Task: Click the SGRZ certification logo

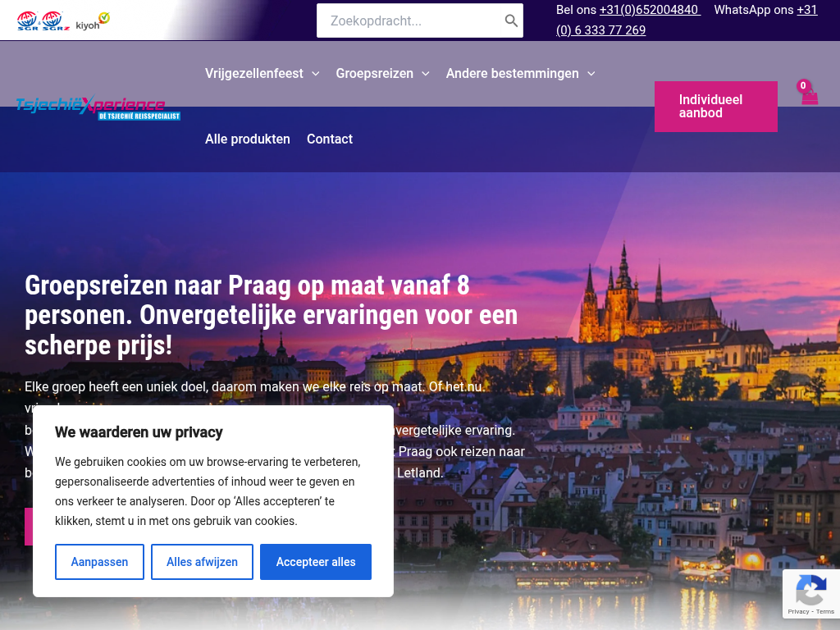Action: click(x=52, y=21)
